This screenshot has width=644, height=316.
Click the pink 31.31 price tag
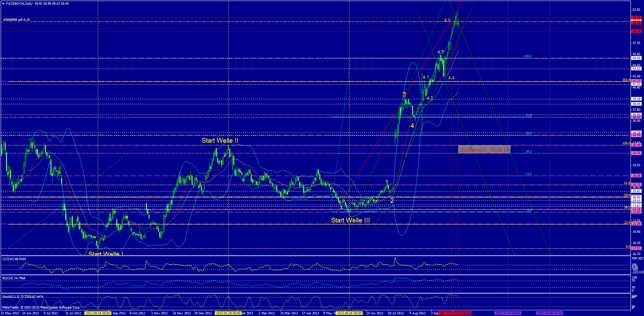click(x=636, y=153)
